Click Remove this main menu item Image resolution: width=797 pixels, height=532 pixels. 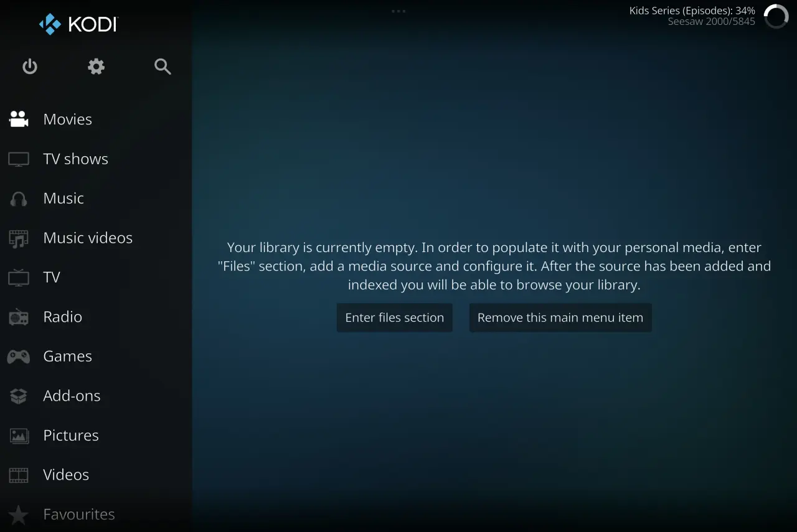560,317
